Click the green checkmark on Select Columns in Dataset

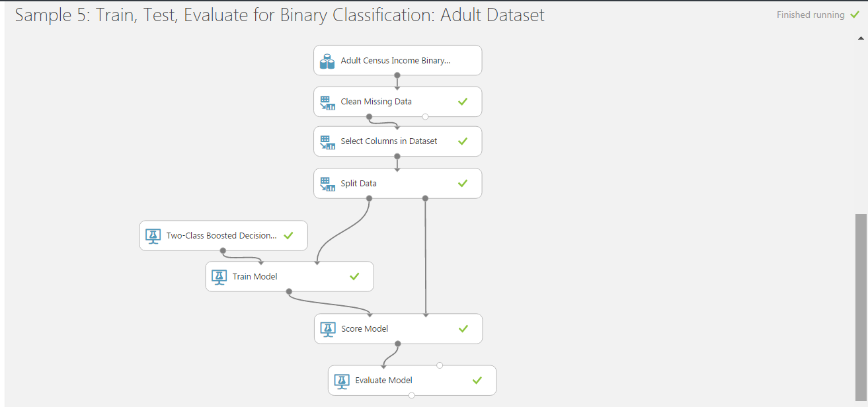point(463,141)
